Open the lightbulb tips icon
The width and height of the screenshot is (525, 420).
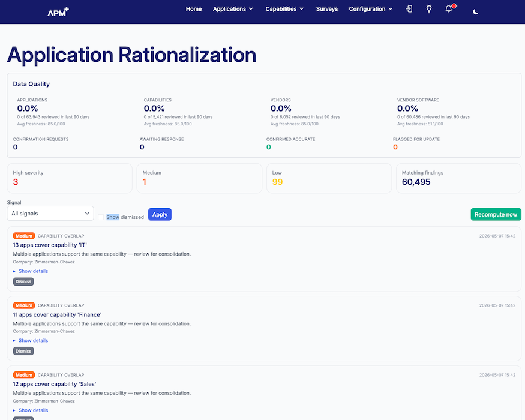click(429, 9)
